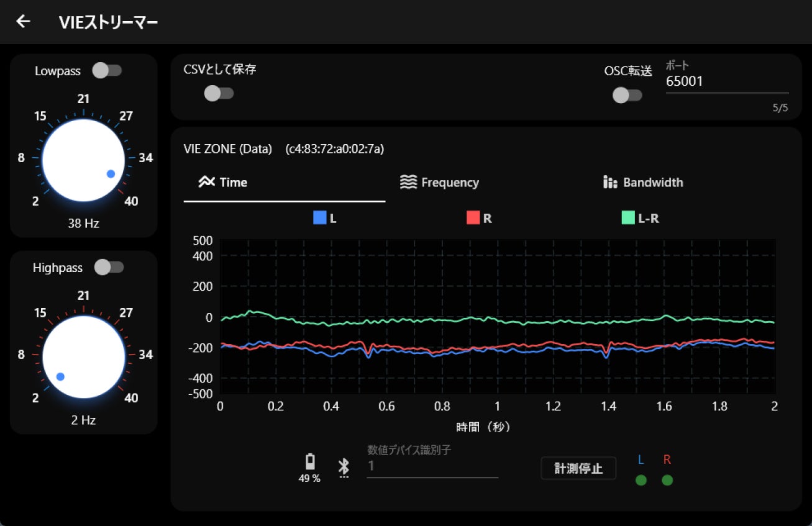812x526 pixels.
Task: Turn on CSVとして保存 switch
Action: point(219,94)
